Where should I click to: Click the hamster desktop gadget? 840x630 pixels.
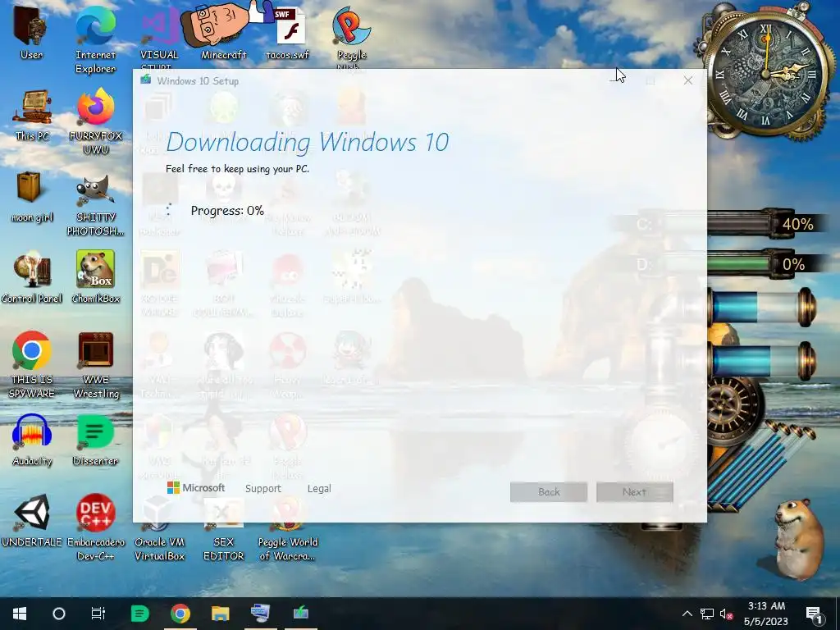(x=797, y=538)
